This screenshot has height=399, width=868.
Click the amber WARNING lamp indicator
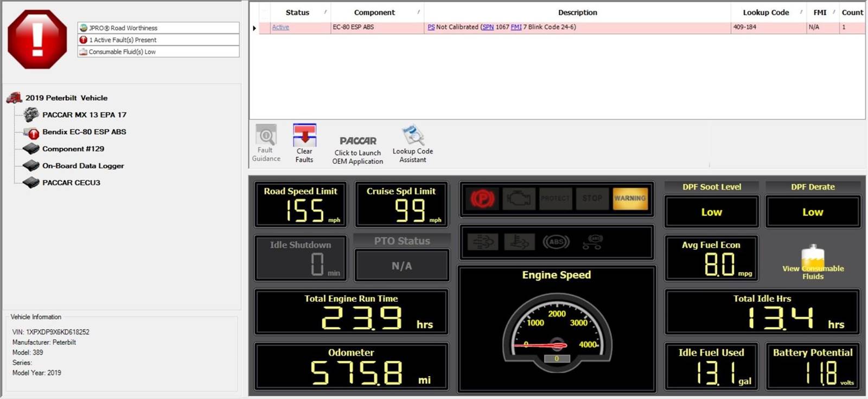pyautogui.click(x=630, y=199)
